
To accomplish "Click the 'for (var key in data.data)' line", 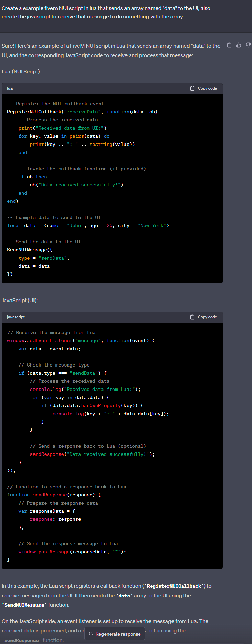I will pyautogui.click(x=70, y=397).
